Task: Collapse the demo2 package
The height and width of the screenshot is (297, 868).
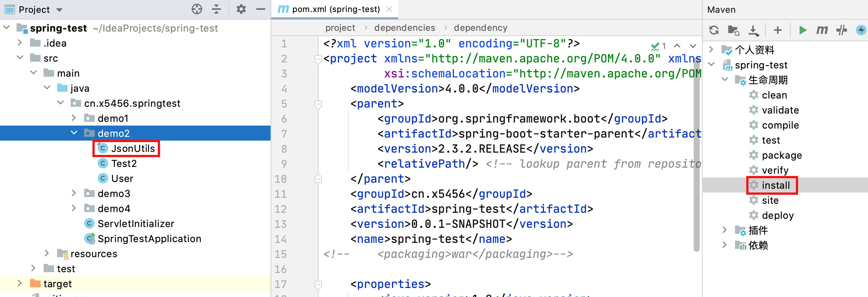Action: (74, 133)
